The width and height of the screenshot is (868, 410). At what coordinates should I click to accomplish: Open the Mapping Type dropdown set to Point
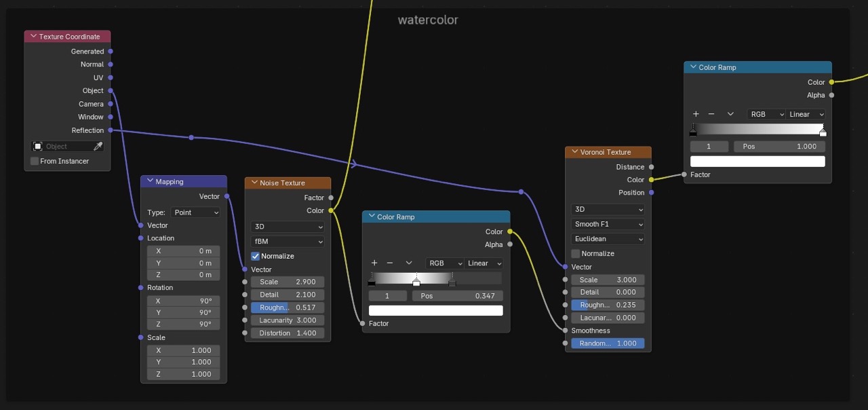(x=195, y=212)
